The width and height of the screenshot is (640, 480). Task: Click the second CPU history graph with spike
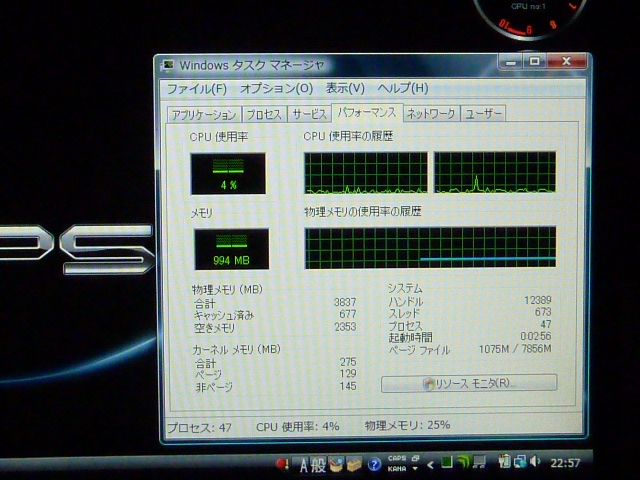click(495, 172)
